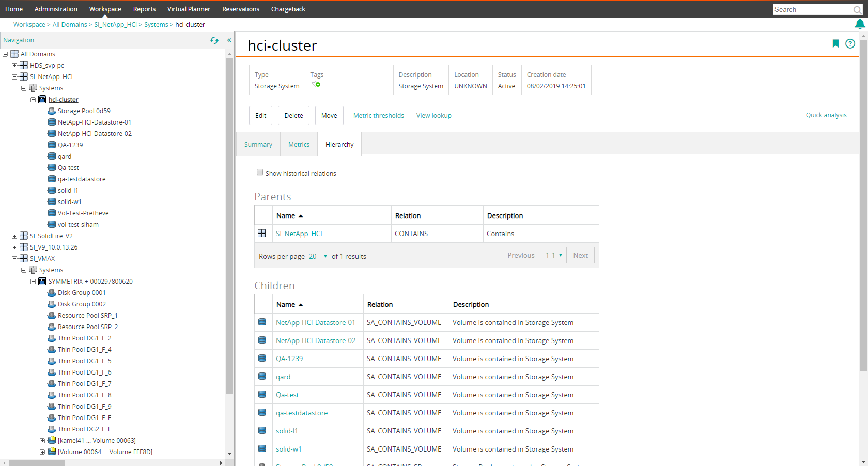
Task: Open the SI_NetApp_HCI parent link
Action: [x=299, y=234]
